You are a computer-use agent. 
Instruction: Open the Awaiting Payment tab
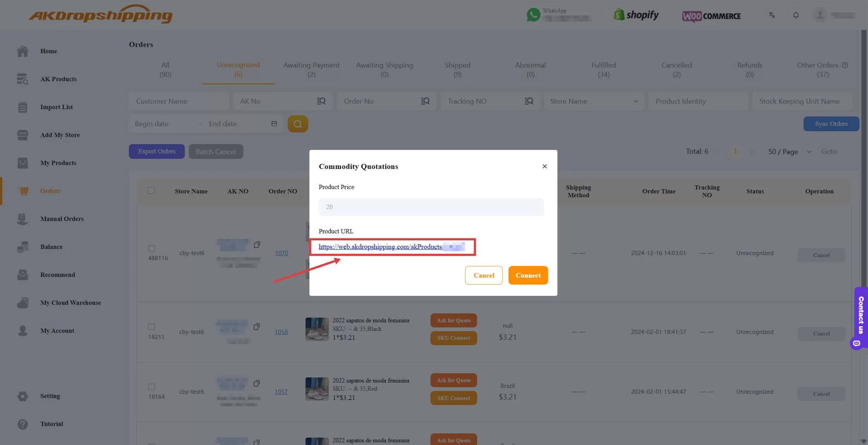[311, 69]
